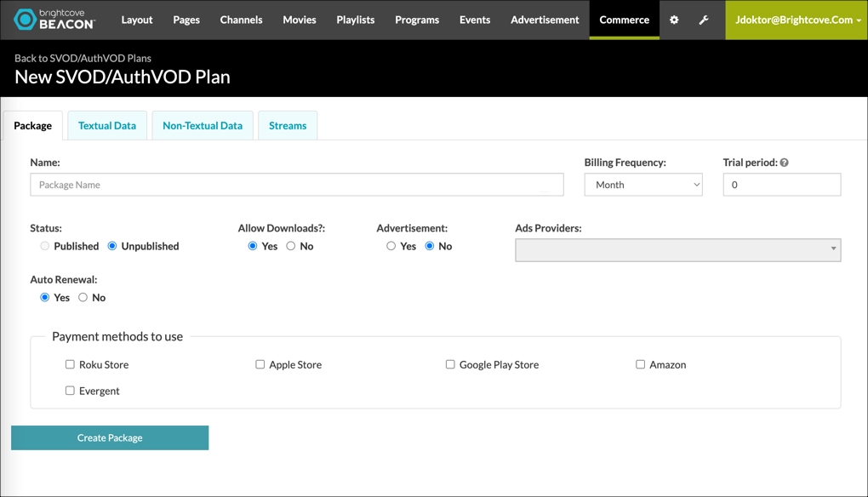Click the Brightcove Beacon logo
The height and width of the screenshot is (497, 868).
54,20
